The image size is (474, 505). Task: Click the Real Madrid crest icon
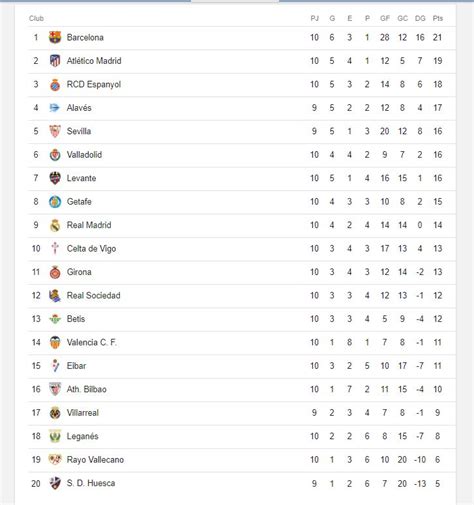[55, 225]
